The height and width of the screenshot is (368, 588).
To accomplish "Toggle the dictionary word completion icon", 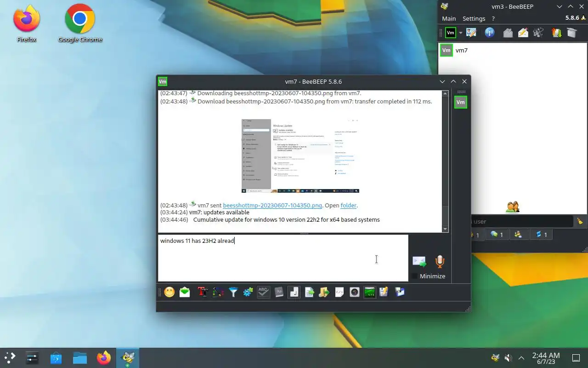I will pos(279,292).
